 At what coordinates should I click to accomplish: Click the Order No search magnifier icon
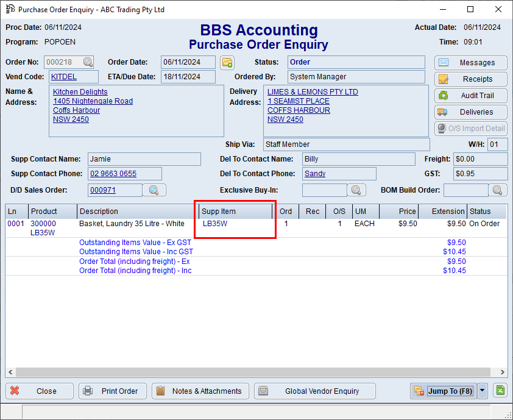88,62
